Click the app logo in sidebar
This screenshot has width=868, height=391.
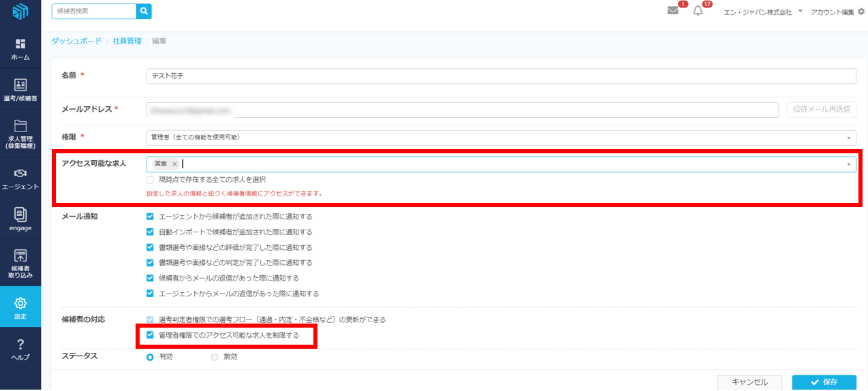(20, 12)
